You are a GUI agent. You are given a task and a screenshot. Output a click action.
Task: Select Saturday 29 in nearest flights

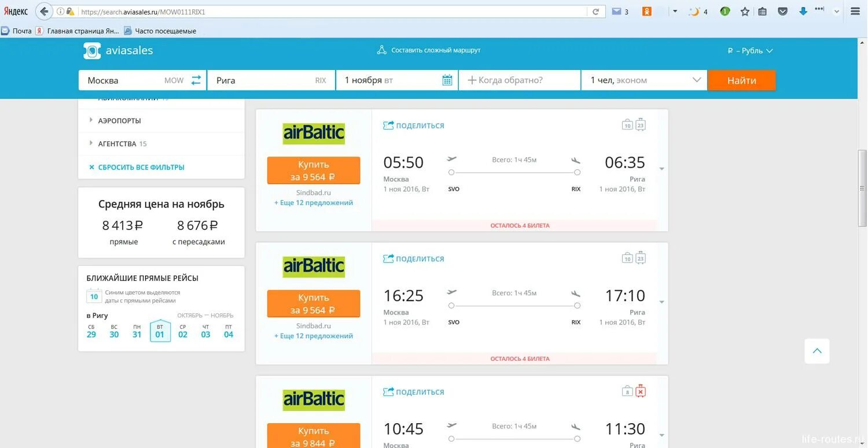click(x=91, y=331)
